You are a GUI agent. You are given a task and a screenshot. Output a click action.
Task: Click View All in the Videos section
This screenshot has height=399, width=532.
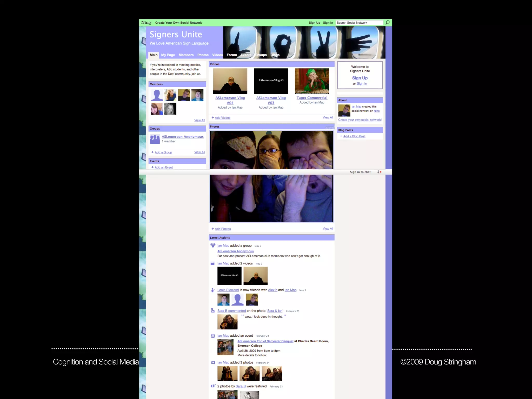328,117
